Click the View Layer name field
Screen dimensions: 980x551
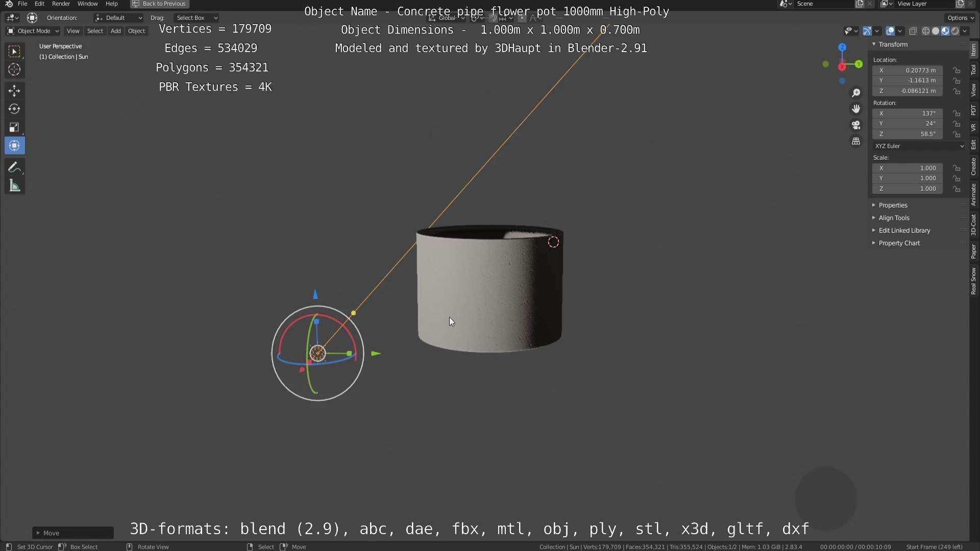click(924, 4)
